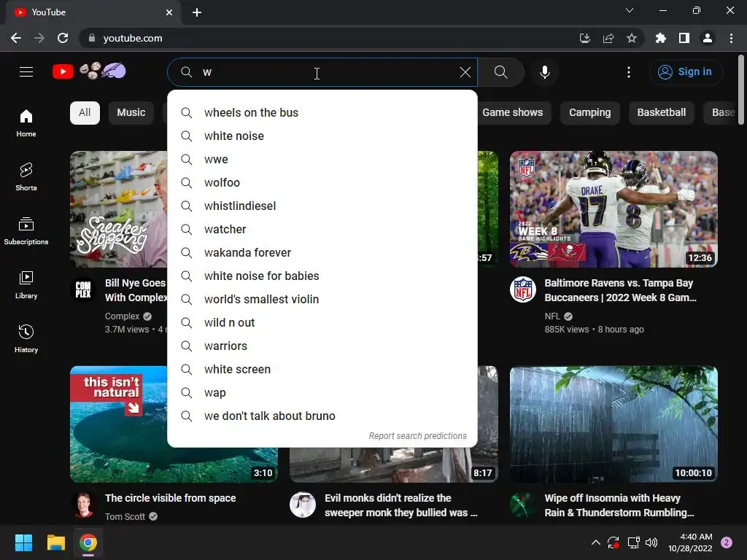Image resolution: width=747 pixels, height=560 pixels.
Task: Close the YouTube tab
Action: coord(169,12)
